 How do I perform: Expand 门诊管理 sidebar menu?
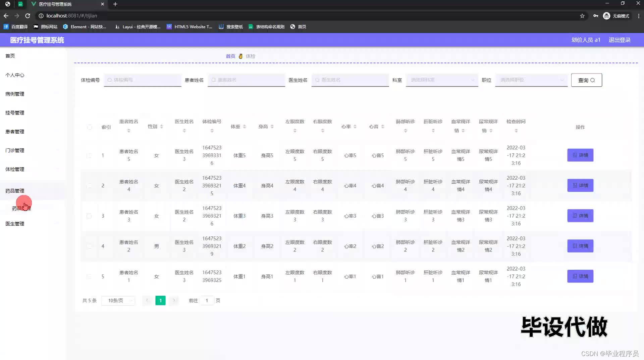pos(33,150)
